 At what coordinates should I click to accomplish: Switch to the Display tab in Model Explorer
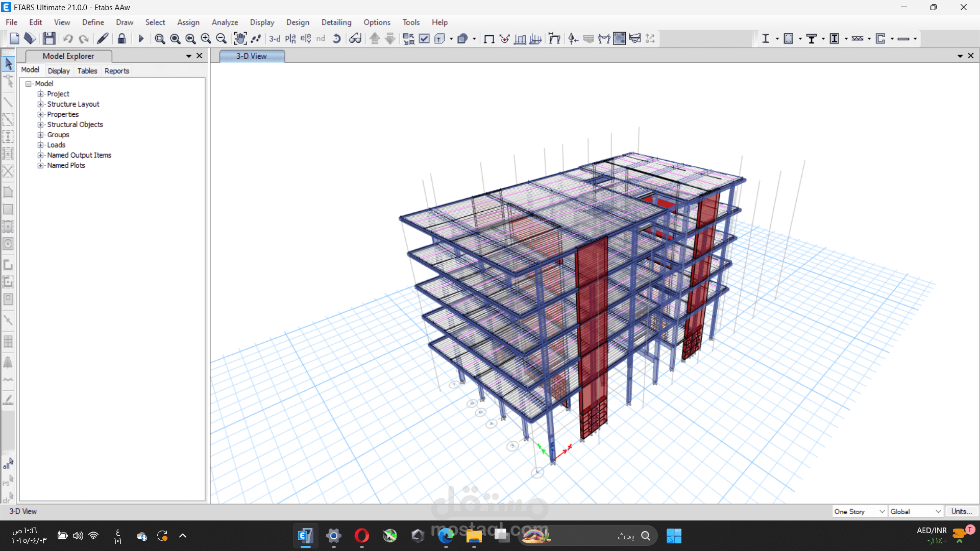(59, 71)
